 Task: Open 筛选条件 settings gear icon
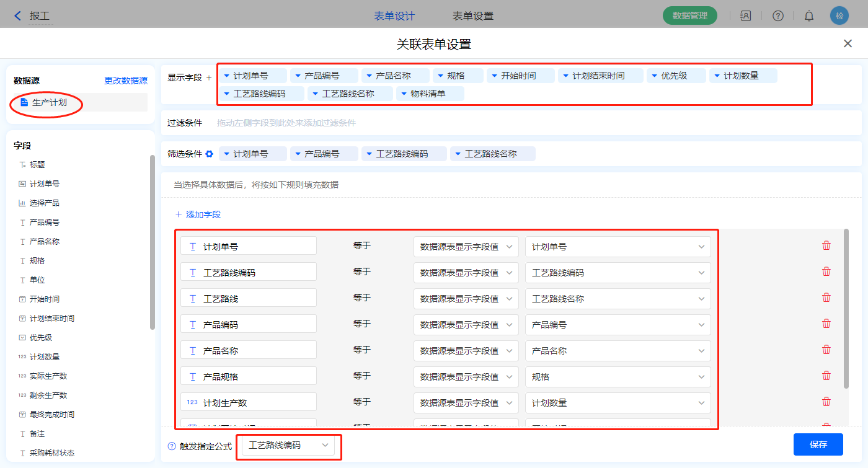point(210,154)
